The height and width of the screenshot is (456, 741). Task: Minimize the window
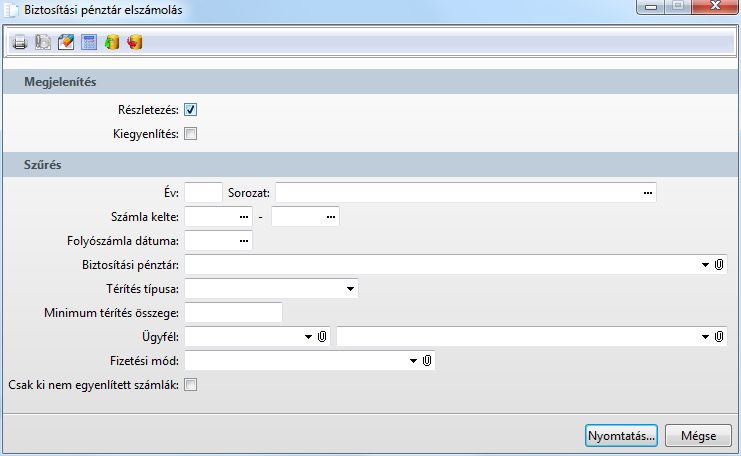[x=651, y=7]
